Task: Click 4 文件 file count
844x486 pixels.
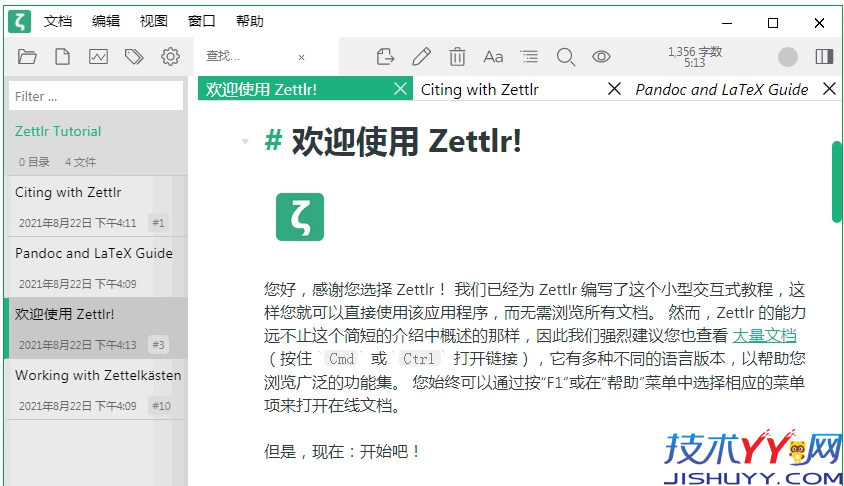Action: click(81, 162)
